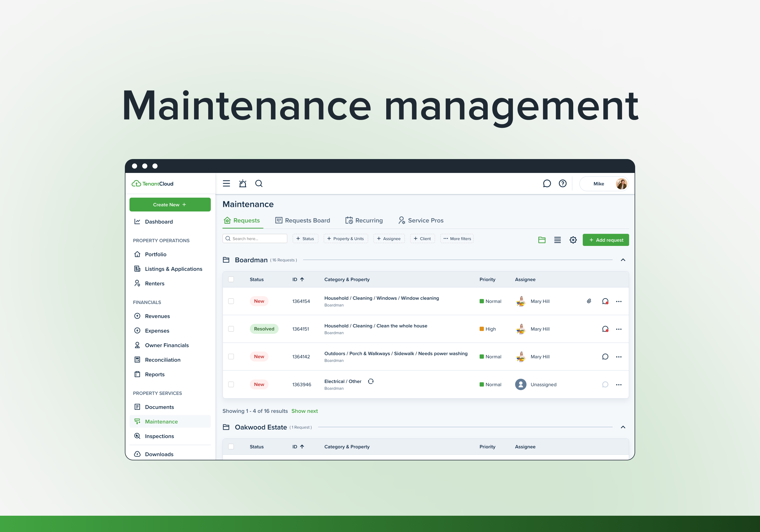The width and height of the screenshot is (760, 532).
Task: Collapse the Boardman requests group
Action: [623, 260]
